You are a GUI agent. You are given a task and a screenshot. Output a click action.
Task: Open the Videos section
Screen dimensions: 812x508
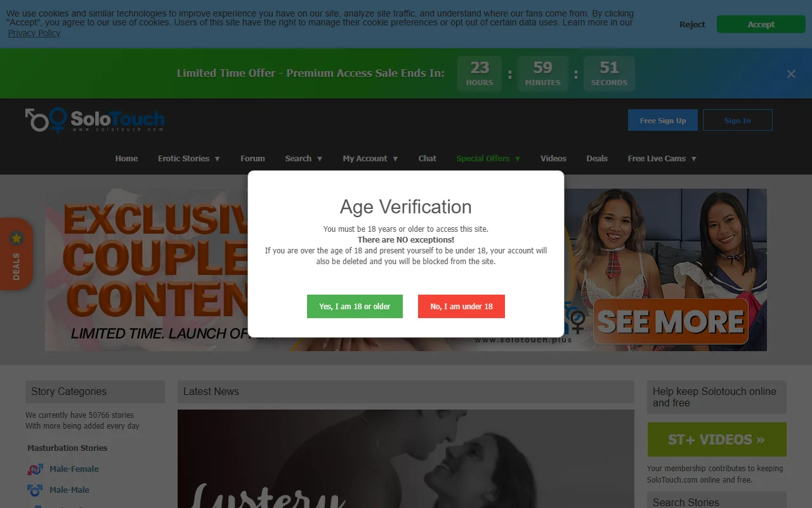pyautogui.click(x=553, y=158)
